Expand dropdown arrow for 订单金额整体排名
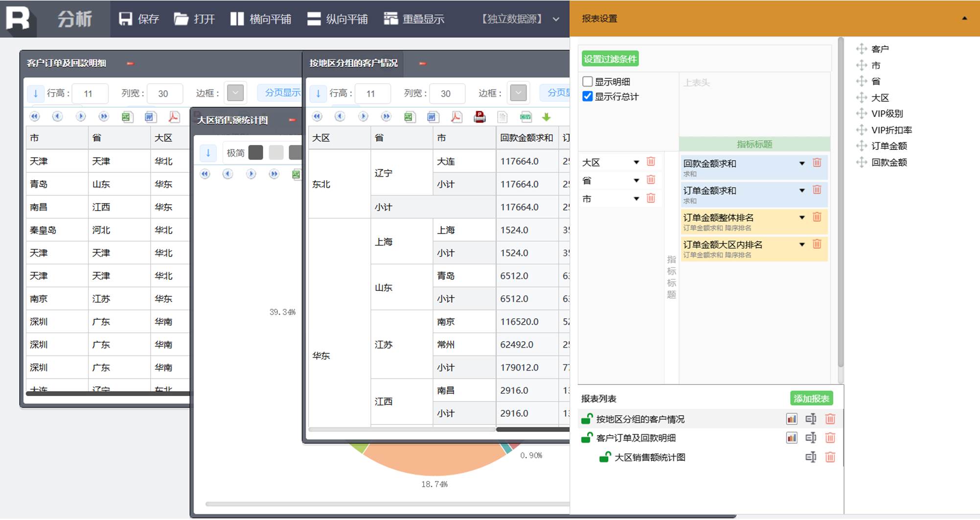 coord(802,217)
